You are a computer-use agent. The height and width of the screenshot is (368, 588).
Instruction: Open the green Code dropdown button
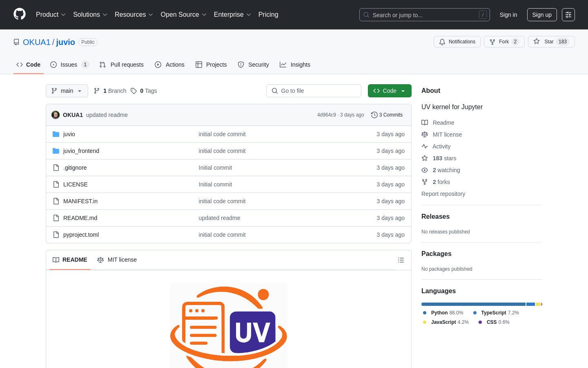[x=390, y=91]
